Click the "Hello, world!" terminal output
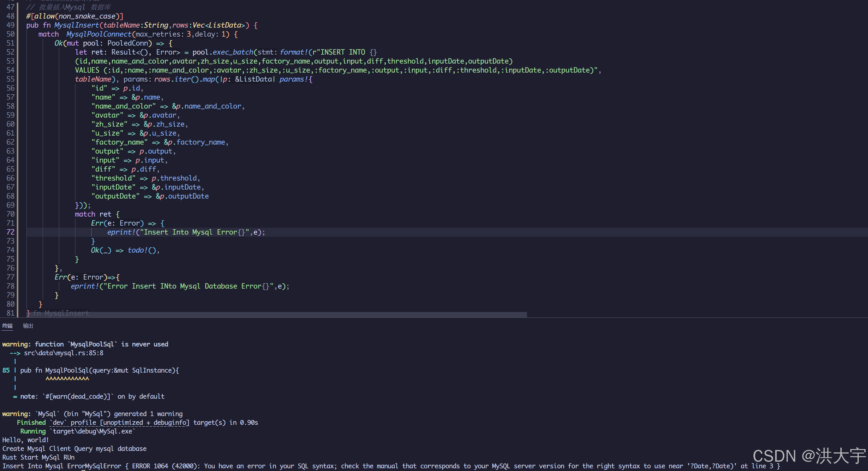Screen dimensions: 868x471 [26, 440]
